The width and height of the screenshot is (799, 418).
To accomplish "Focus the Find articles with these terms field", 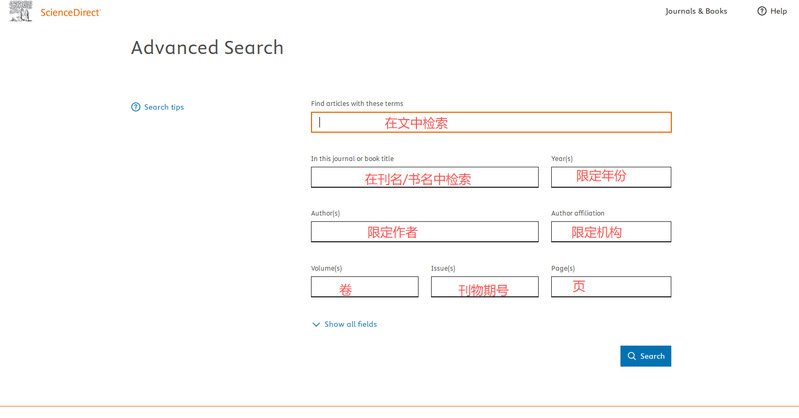I will coord(490,122).
